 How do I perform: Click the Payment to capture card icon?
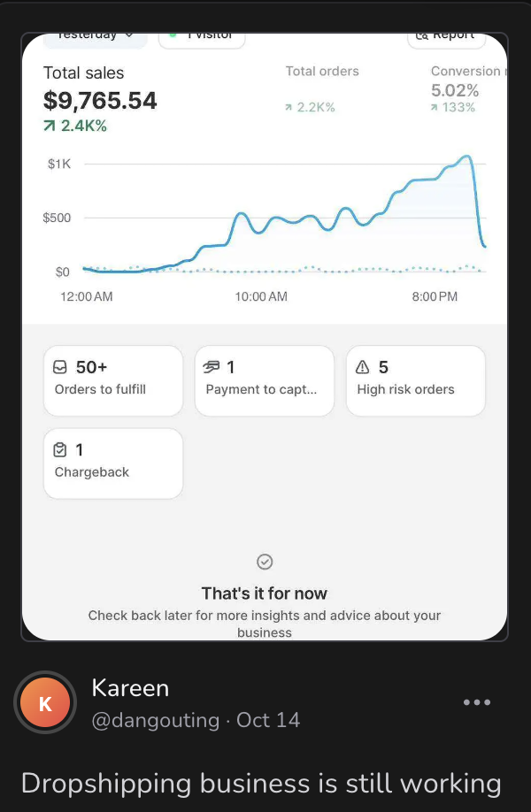coord(211,366)
